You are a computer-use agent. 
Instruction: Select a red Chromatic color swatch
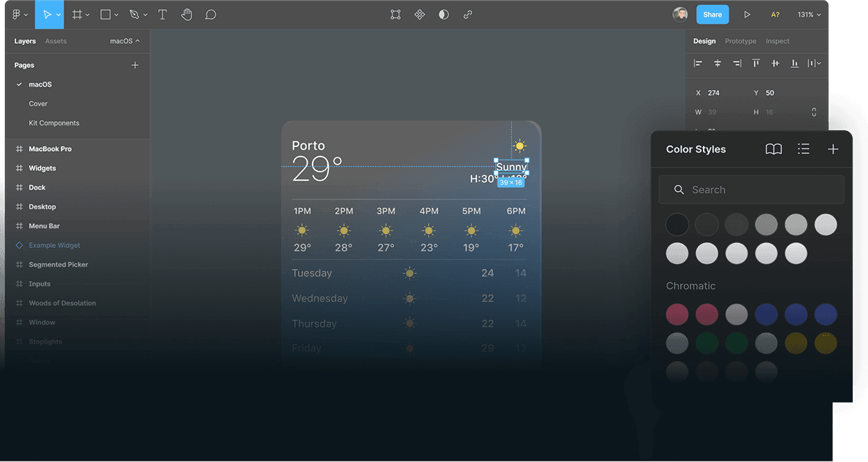pos(677,314)
